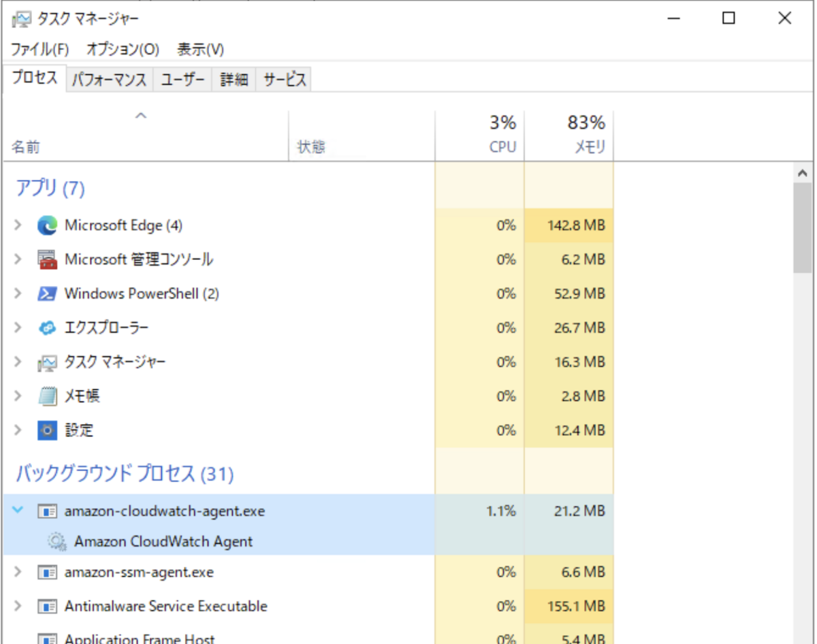The image size is (817, 644).
Task: Expand the amazon-ssm-agent.exe row
Action: 18,573
